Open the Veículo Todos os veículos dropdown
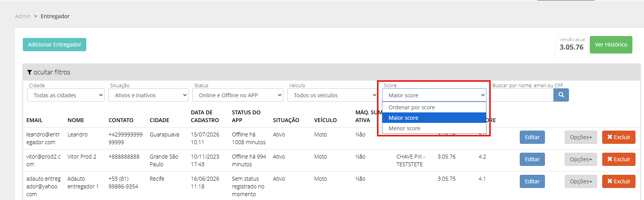 point(332,95)
